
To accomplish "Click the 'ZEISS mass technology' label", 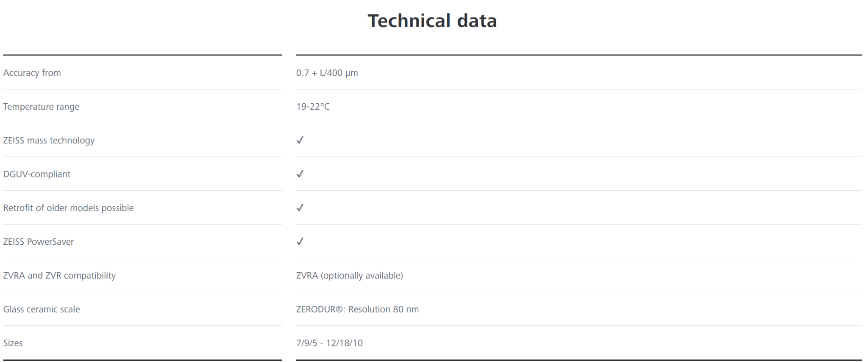I will point(49,141).
